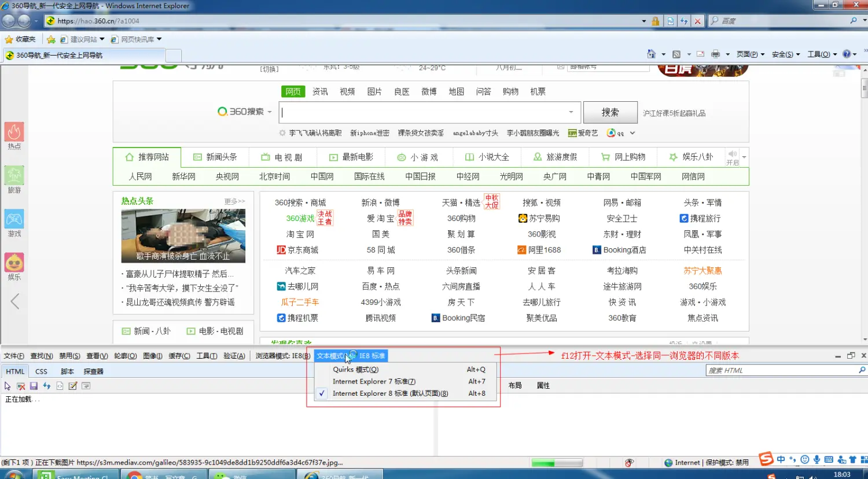Expand the 网页快讯库 dropdown
The width and height of the screenshot is (868, 479).
159,39
